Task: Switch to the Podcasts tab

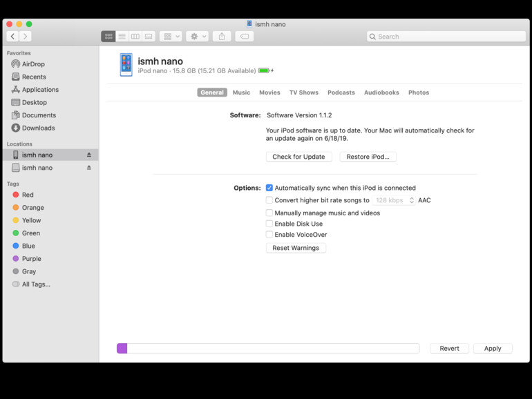Action: click(x=341, y=93)
